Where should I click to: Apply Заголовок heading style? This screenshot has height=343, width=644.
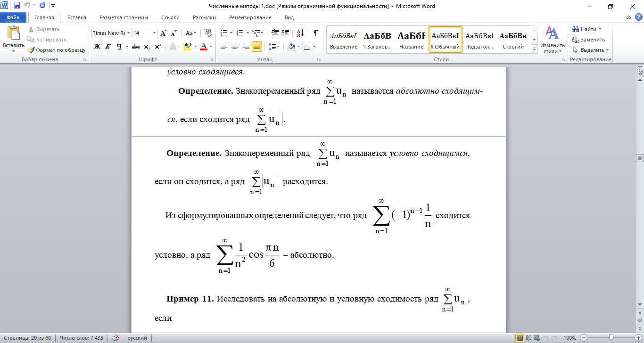[378, 40]
